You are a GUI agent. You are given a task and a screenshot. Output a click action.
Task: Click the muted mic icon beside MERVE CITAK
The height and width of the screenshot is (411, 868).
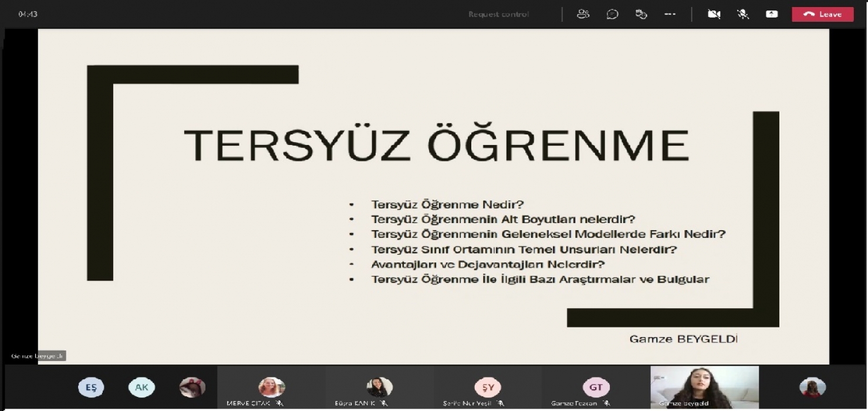[x=279, y=403]
